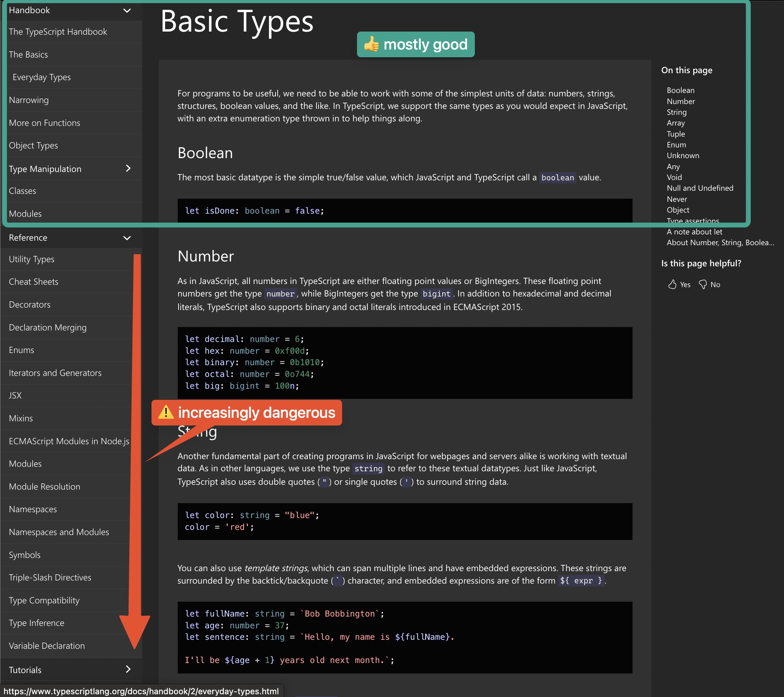Click the thumbs-down No icon
This screenshot has width=784, height=697.
point(703,284)
